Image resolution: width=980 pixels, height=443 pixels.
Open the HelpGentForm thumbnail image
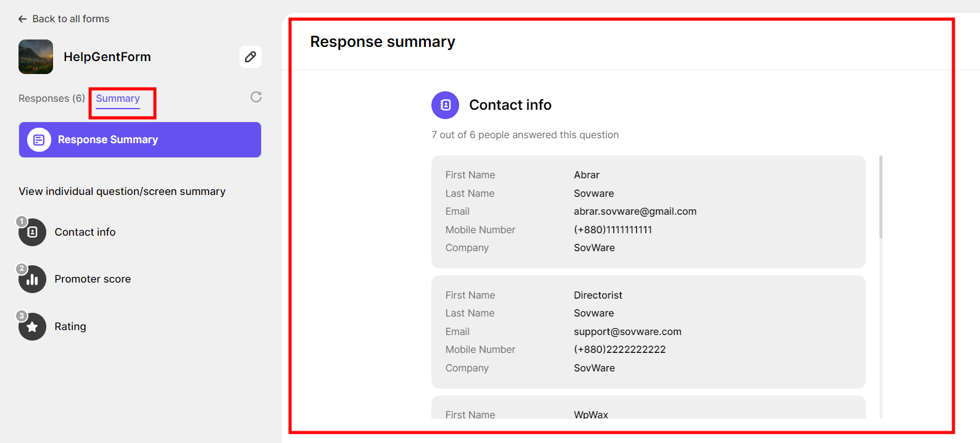(x=36, y=57)
